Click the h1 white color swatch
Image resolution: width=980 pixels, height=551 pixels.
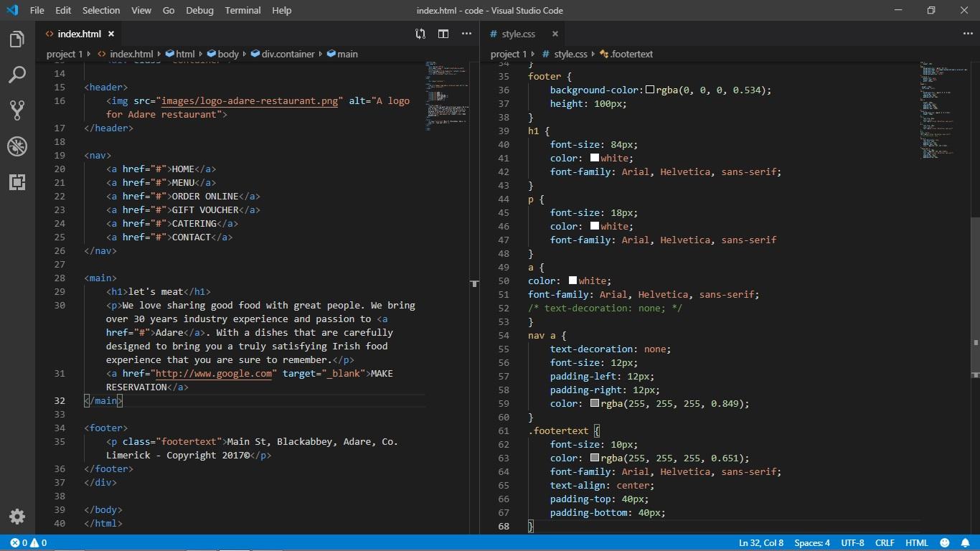coord(595,158)
